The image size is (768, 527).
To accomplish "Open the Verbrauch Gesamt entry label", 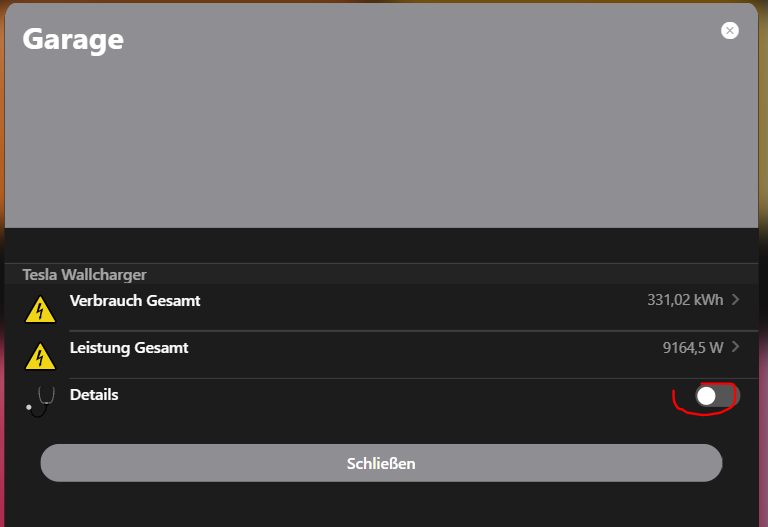I will click(135, 300).
